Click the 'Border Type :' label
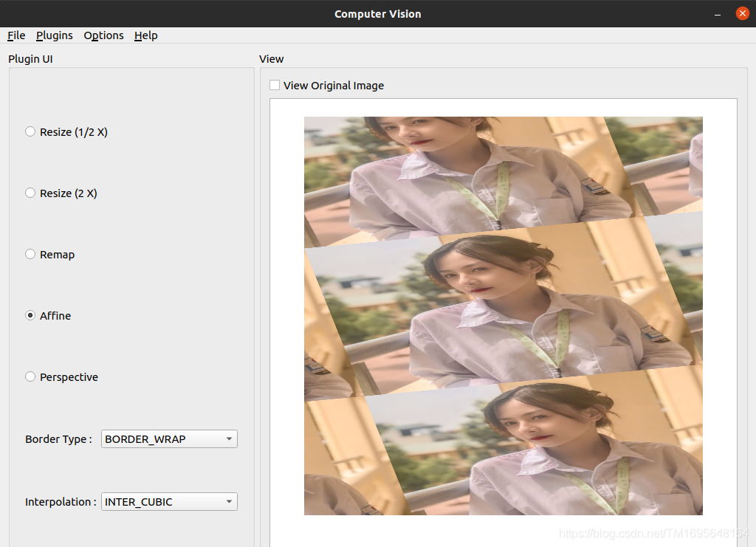 [58, 439]
